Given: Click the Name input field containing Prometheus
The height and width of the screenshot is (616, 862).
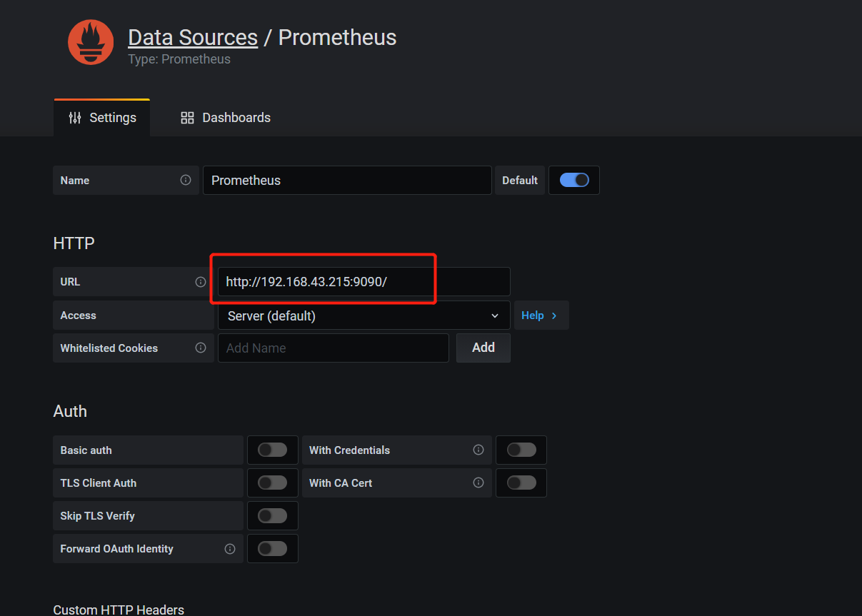Looking at the screenshot, I should click(x=347, y=180).
